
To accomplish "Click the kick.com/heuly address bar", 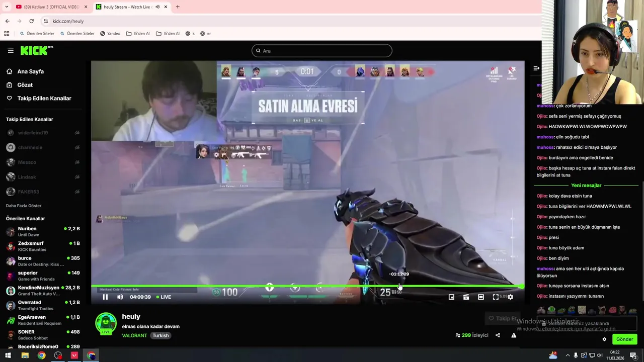I will click(68, 21).
